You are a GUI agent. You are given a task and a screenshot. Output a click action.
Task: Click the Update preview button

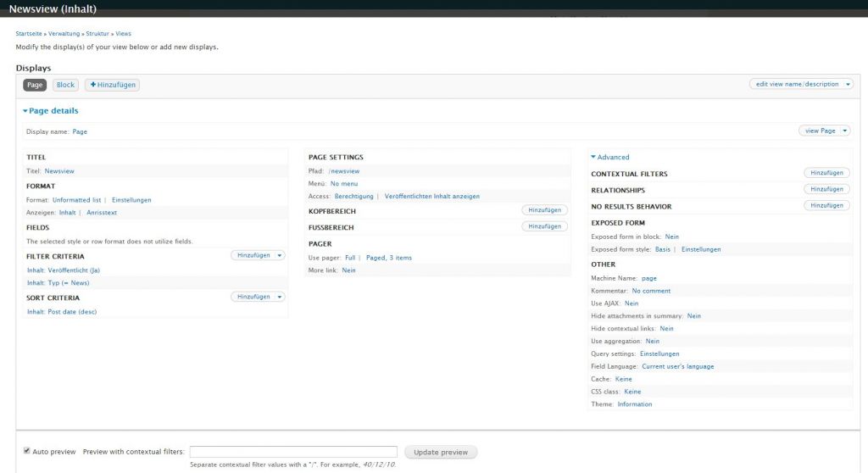(x=441, y=452)
